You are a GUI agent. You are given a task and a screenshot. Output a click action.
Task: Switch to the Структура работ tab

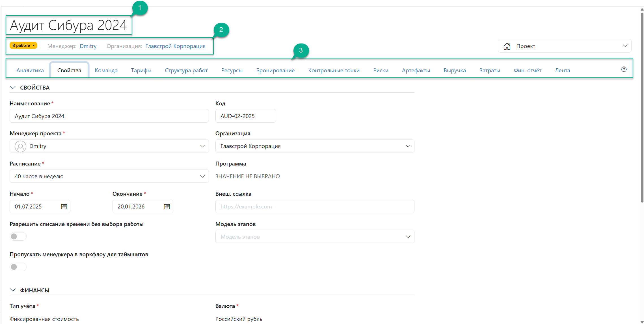coord(186,70)
